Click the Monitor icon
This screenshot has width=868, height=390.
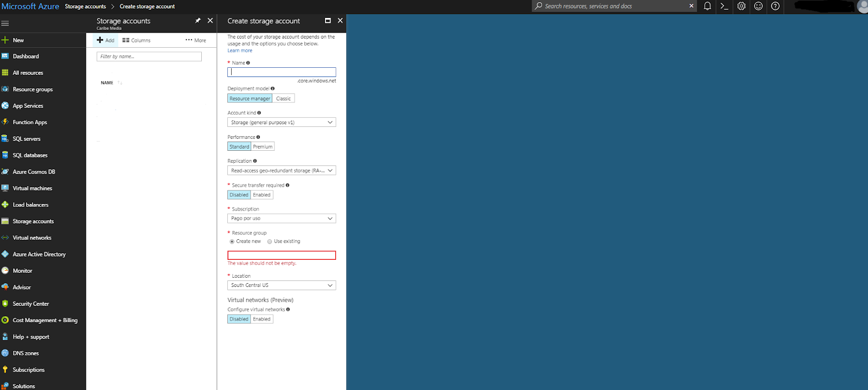point(5,270)
